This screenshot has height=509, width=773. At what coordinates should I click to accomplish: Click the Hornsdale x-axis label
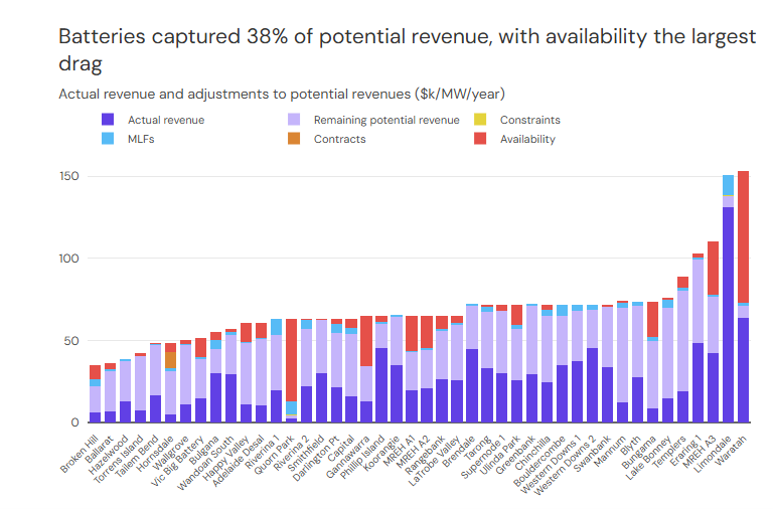[x=155, y=454]
